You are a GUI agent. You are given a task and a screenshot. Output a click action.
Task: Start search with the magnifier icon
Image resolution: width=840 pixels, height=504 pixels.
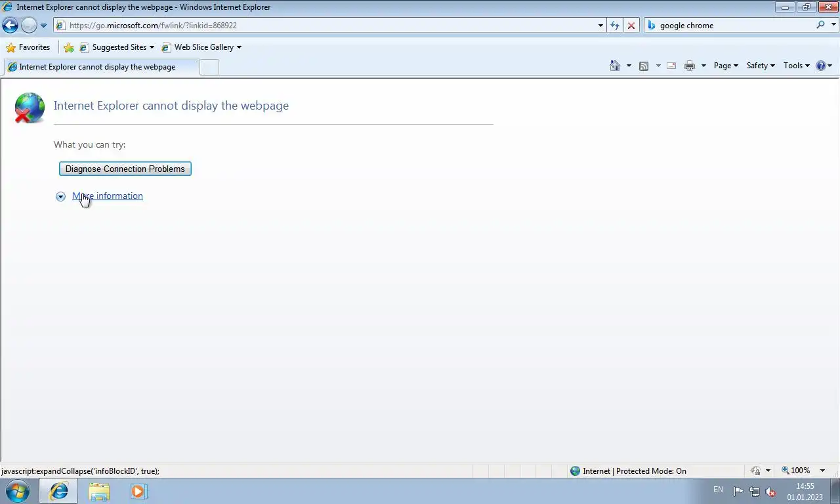click(x=820, y=25)
